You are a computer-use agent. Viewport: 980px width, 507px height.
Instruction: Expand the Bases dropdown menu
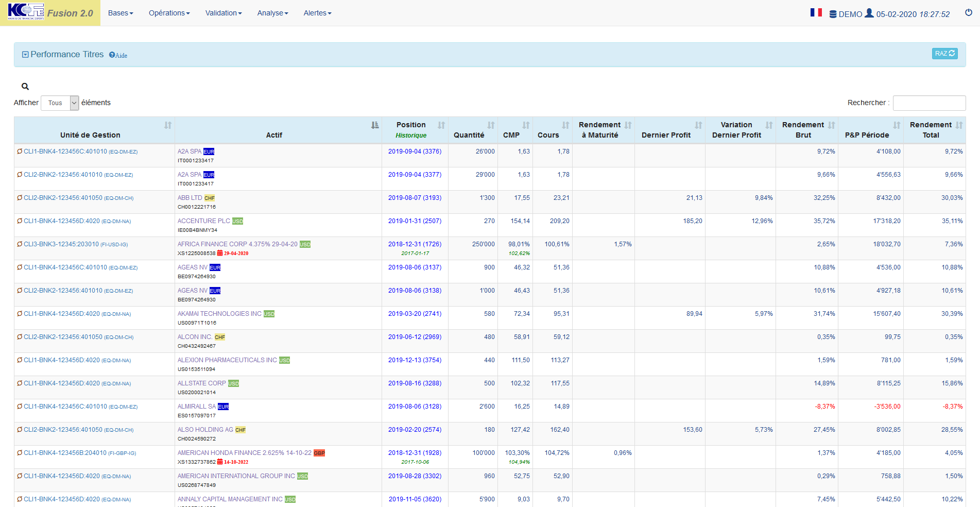121,13
